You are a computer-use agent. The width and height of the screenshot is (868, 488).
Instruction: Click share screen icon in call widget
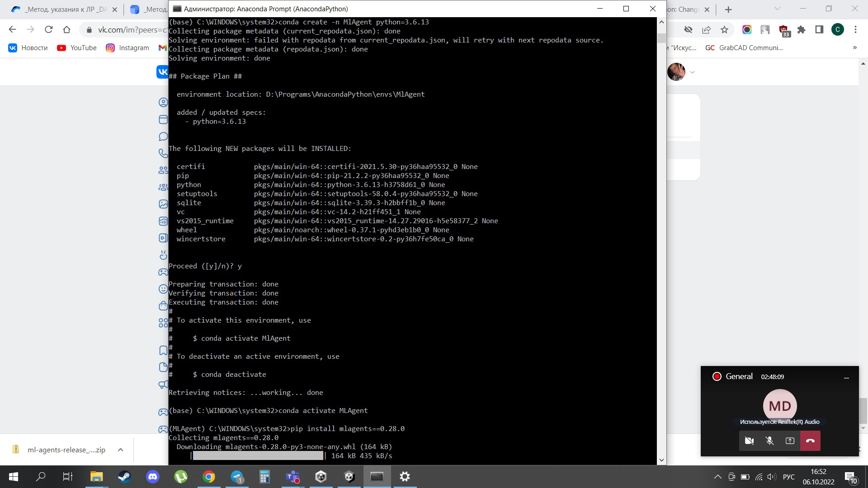tap(790, 441)
